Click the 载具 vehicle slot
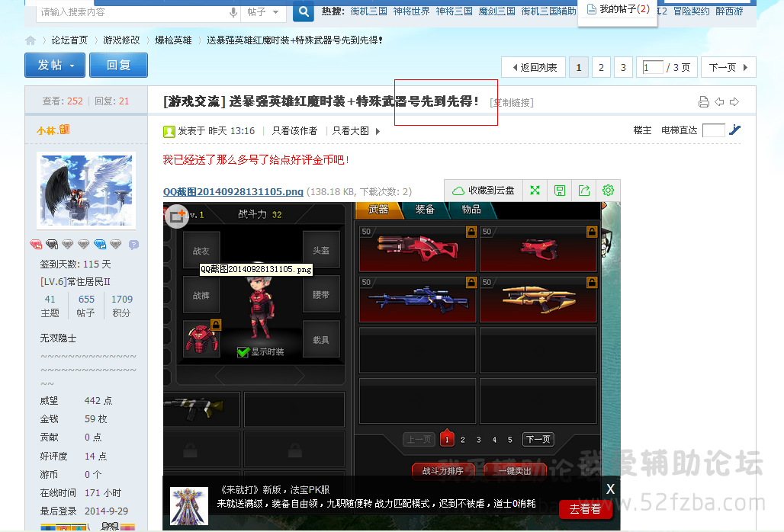Screen dimensions: 784x532 coord(321,339)
